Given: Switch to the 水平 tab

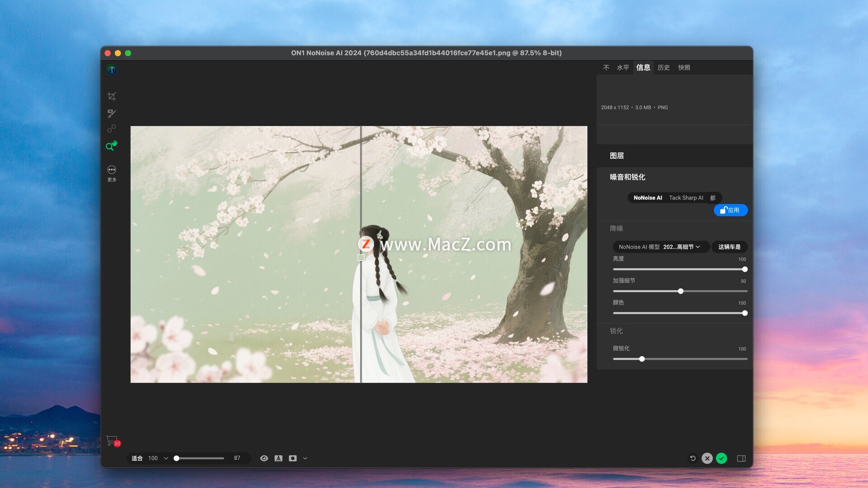Looking at the screenshot, I should click(x=623, y=67).
